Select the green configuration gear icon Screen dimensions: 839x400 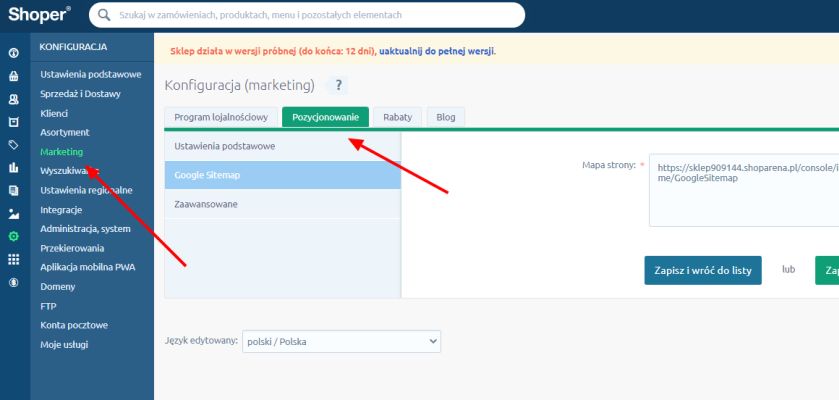tap(14, 237)
